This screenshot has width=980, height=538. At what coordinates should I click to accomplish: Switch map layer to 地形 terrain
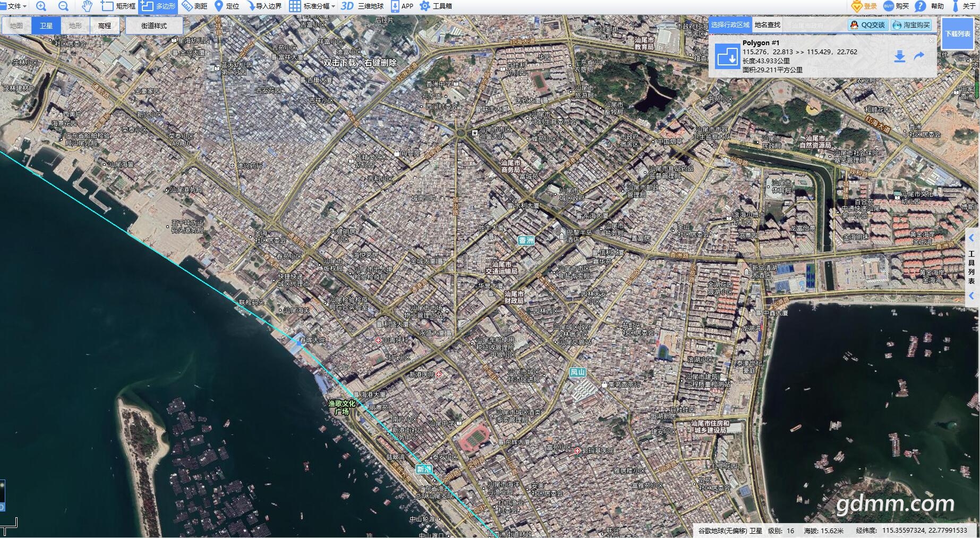[x=75, y=26]
